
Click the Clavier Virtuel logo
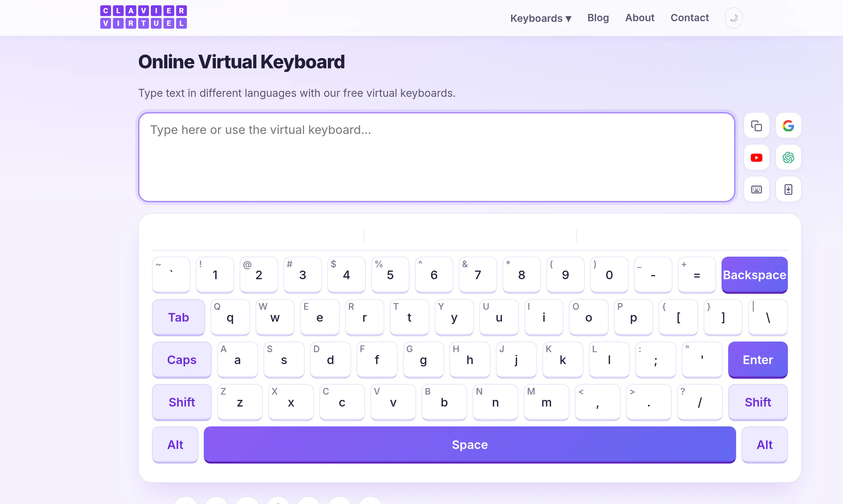(143, 17)
